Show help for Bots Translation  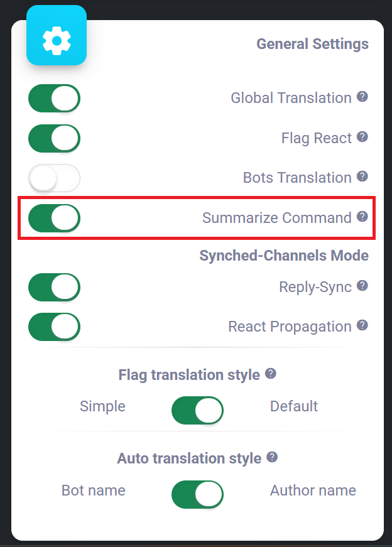coord(362,176)
